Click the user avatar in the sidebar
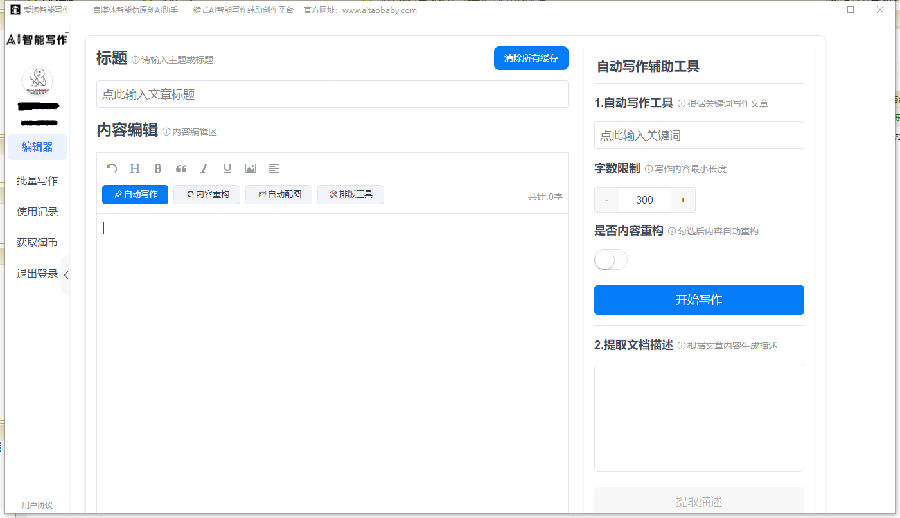 pyautogui.click(x=37, y=81)
